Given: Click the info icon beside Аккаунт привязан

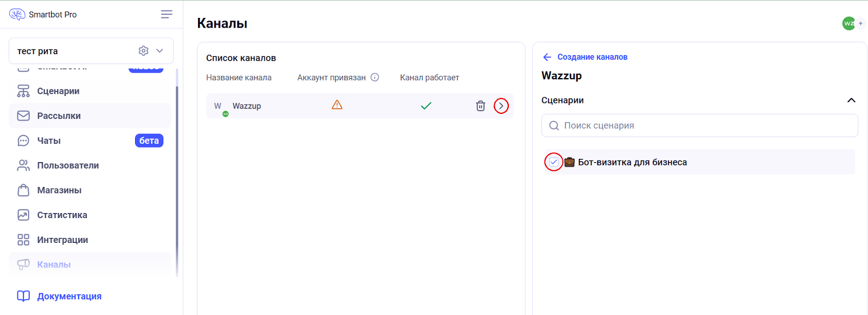Looking at the screenshot, I should tap(375, 78).
